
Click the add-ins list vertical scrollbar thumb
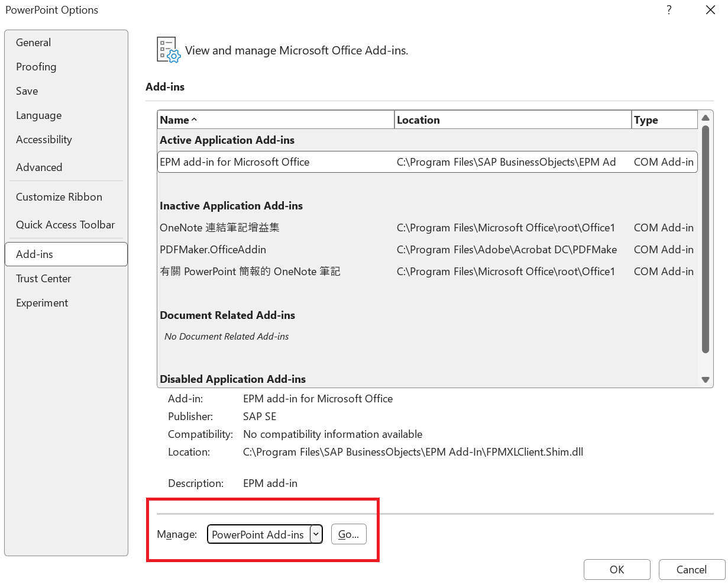(706, 239)
